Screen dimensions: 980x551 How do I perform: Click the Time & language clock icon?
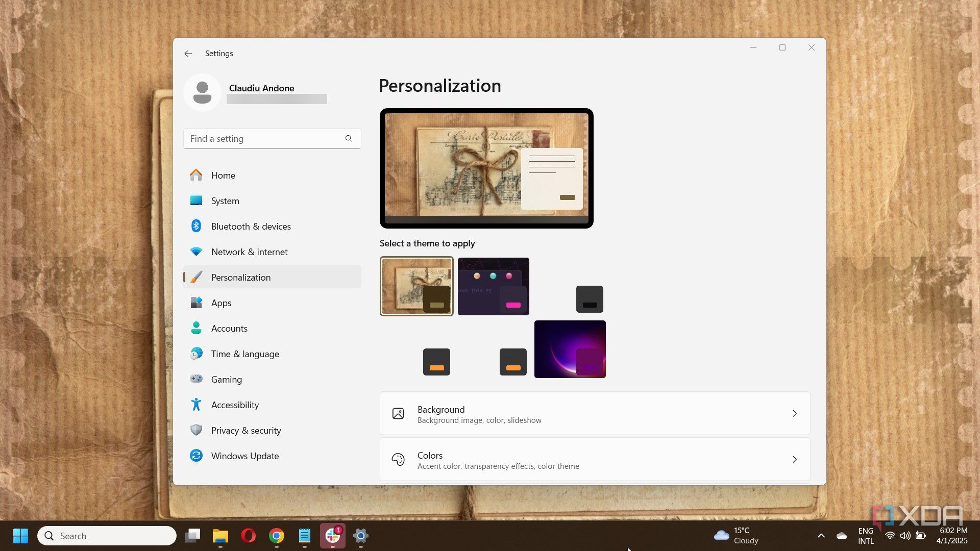(x=196, y=354)
